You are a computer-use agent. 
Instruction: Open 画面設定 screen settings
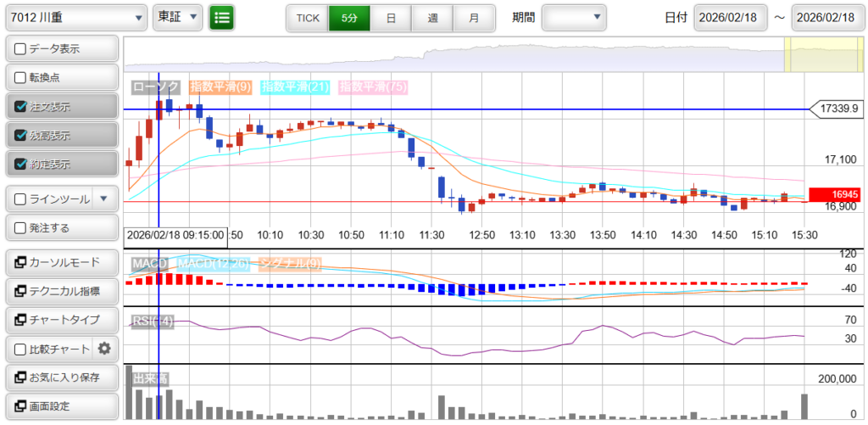tap(61, 405)
